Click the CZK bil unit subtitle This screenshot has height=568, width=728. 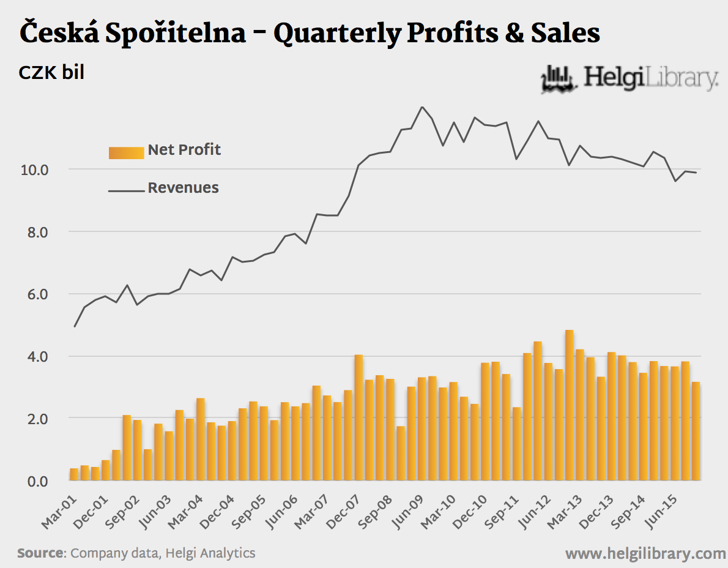51,72
